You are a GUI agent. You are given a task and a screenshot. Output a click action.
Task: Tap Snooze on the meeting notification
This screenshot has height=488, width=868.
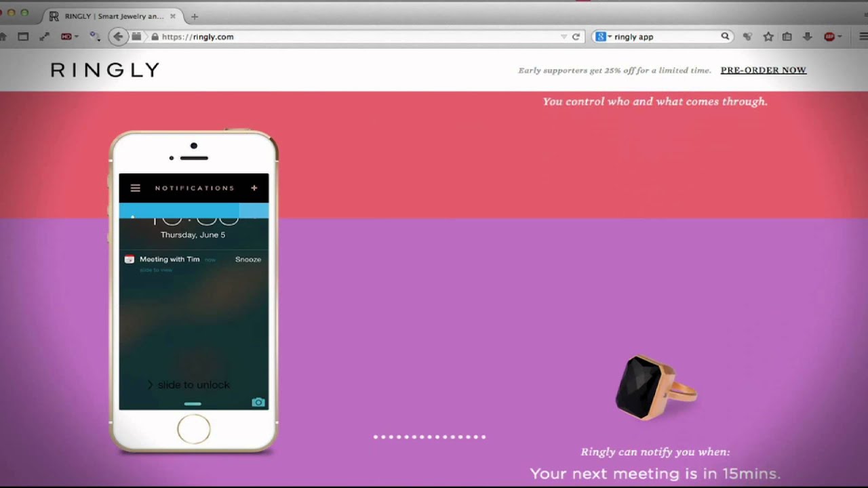pos(248,259)
